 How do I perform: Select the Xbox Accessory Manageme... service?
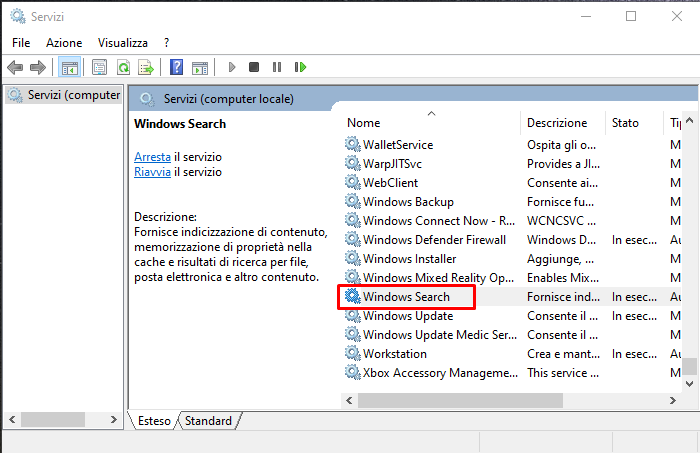440,373
